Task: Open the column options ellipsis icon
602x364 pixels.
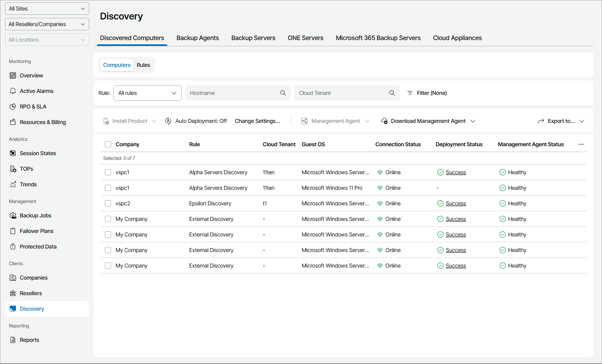Action: [x=581, y=144]
